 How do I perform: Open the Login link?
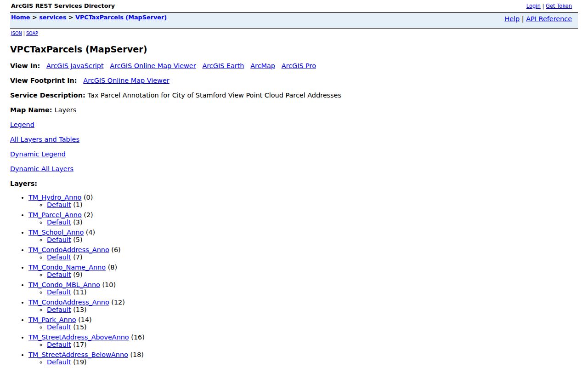click(533, 6)
